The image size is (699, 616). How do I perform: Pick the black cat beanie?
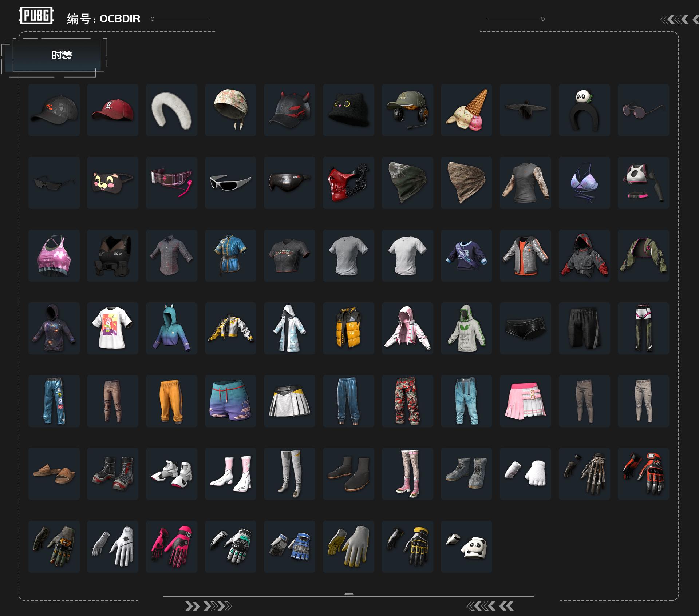[348, 110]
